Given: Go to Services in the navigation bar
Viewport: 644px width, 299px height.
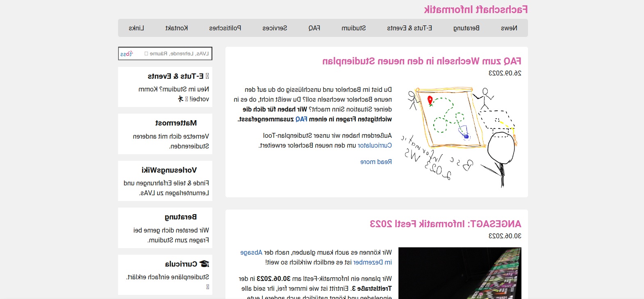Looking at the screenshot, I should click(275, 28).
